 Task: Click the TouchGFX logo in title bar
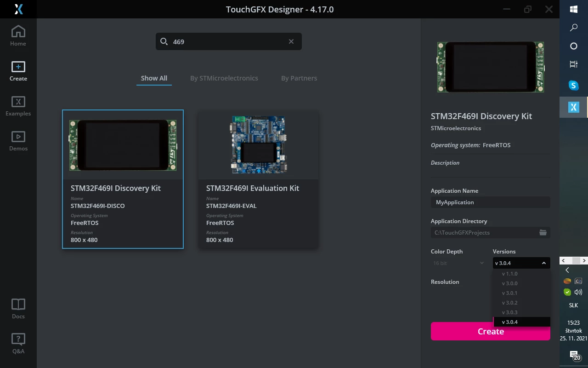(x=18, y=9)
